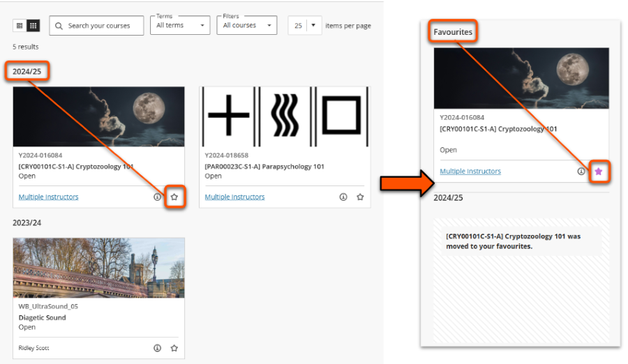Switch to list view icon
This screenshot has height=364, width=628.
20,26
